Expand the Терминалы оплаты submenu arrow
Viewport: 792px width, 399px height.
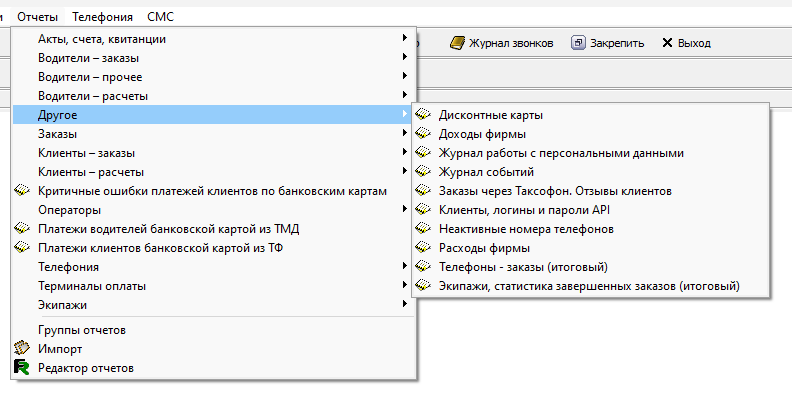pyautogui.click(x=405, y=285)
